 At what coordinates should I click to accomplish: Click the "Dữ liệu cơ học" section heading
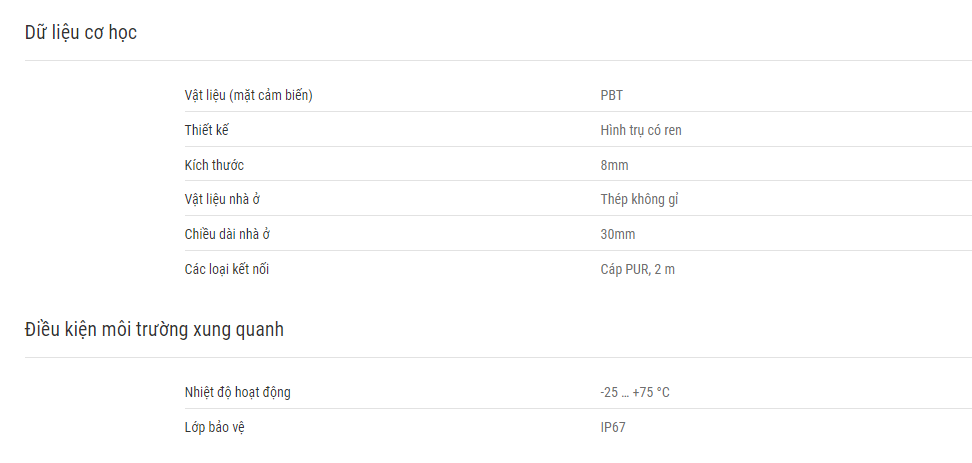[x=81, y=32]
